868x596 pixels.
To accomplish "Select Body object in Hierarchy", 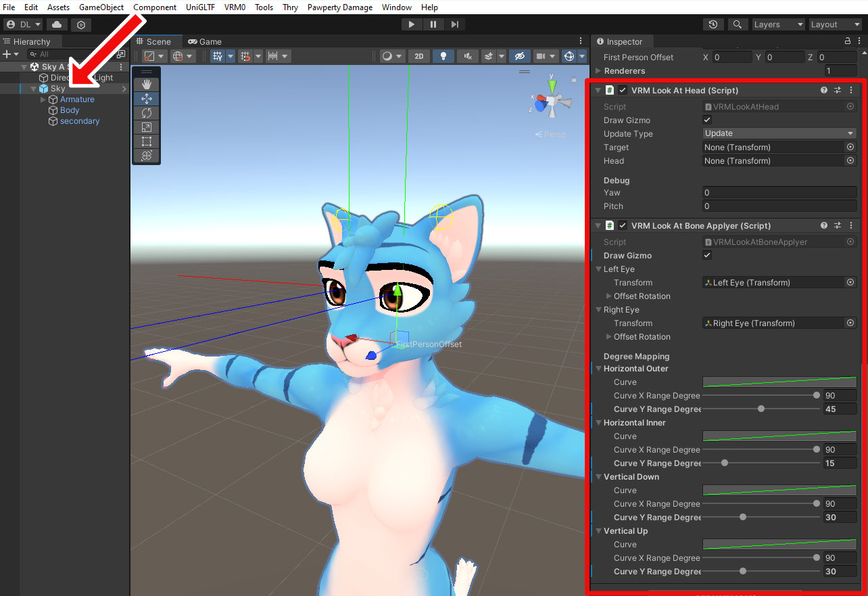I will pyautogui.click(x=70, y=110).
